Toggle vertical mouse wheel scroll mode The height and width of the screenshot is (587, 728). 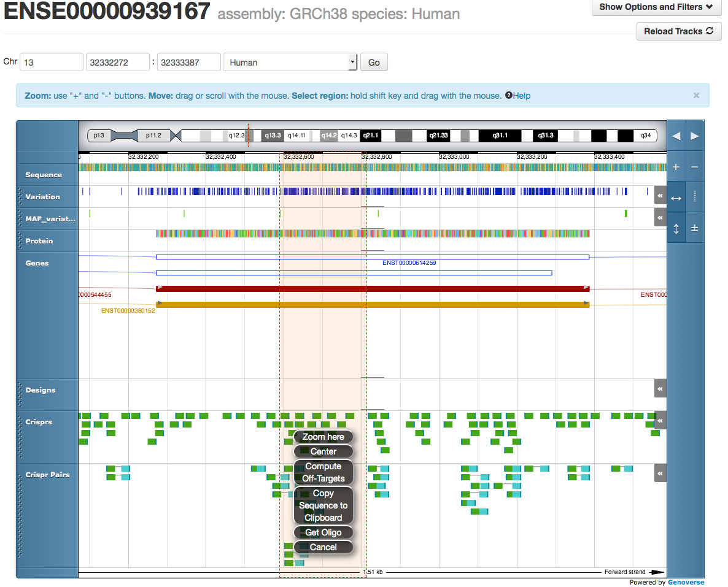676,228
